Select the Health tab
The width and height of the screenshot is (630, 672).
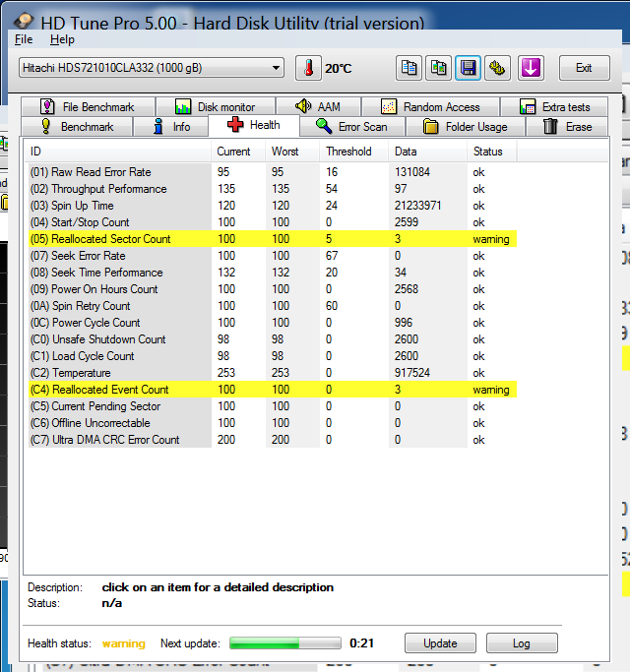tap(254, 125)
